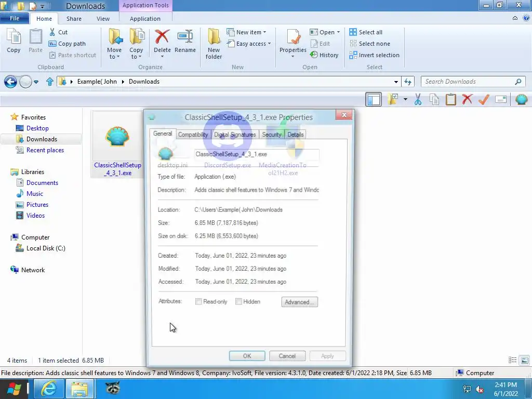Click the muted volume tray icon

(480, 389)
